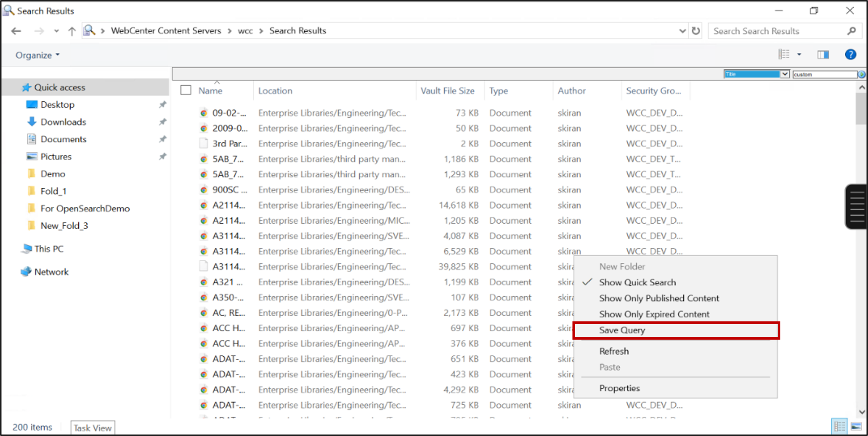Expand the Organize dropdown menu

(37, 55)
